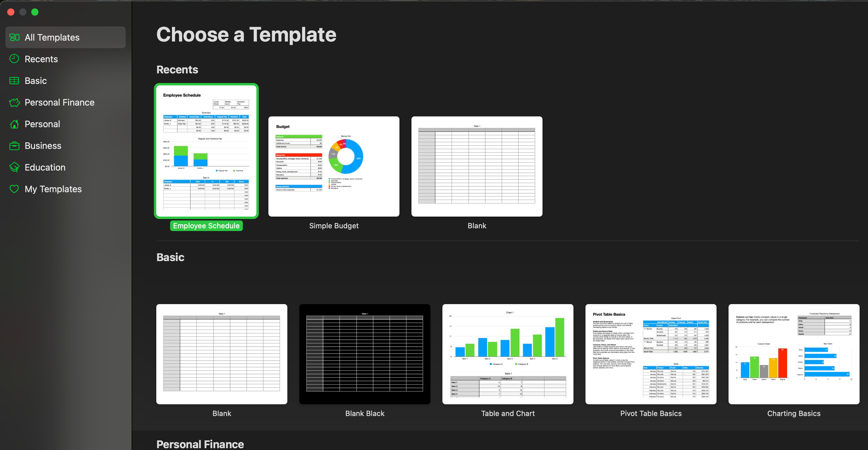
Task: Select the Blank Black template
Action: (365, 354)
